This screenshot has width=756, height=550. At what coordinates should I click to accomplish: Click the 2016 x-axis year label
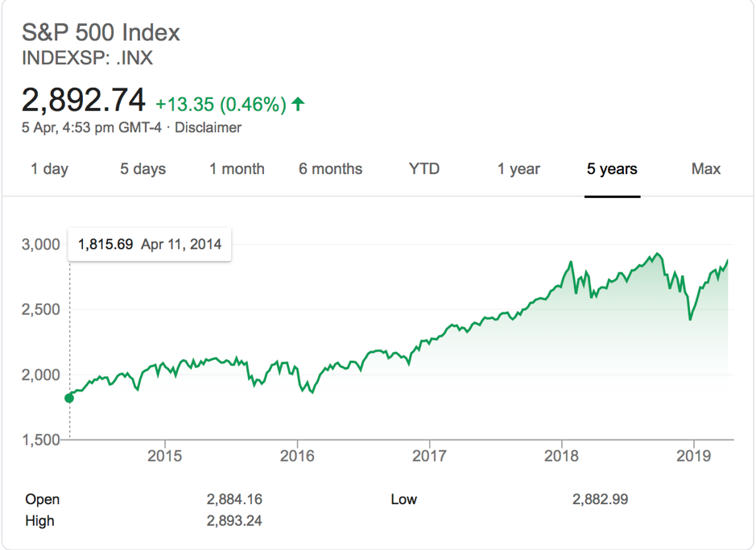tap(297, 456)
